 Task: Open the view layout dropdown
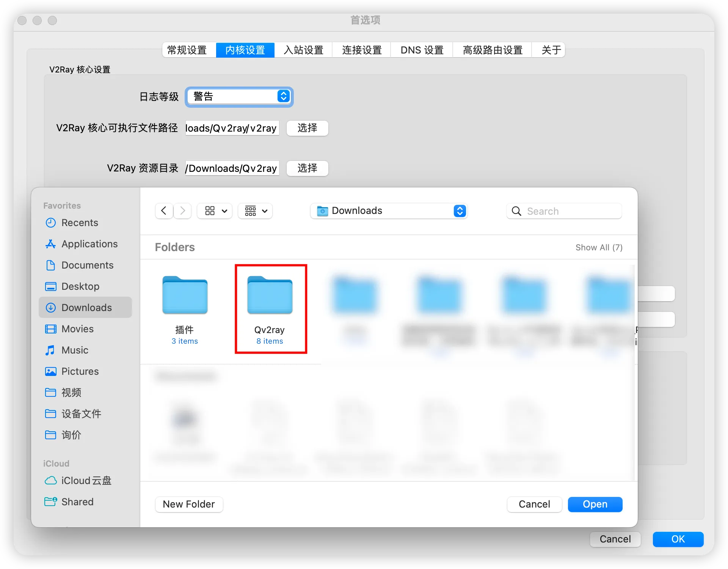[x=214, y=211]
